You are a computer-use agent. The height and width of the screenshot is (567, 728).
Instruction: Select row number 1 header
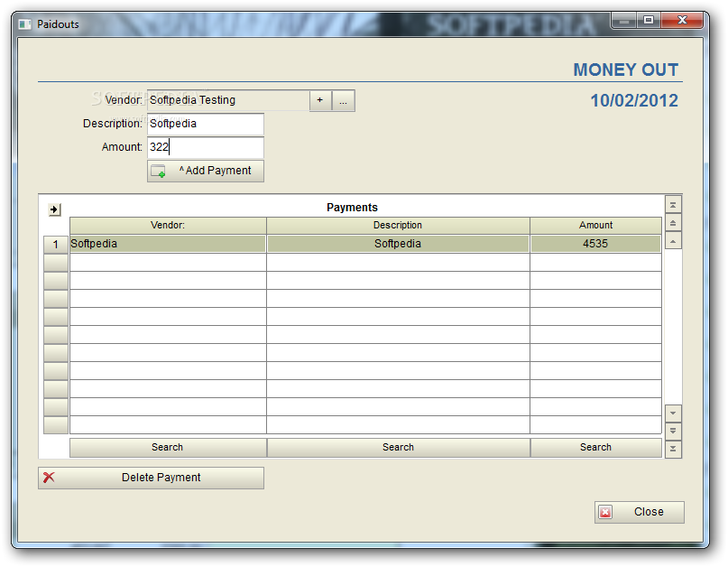coord(56,245)
